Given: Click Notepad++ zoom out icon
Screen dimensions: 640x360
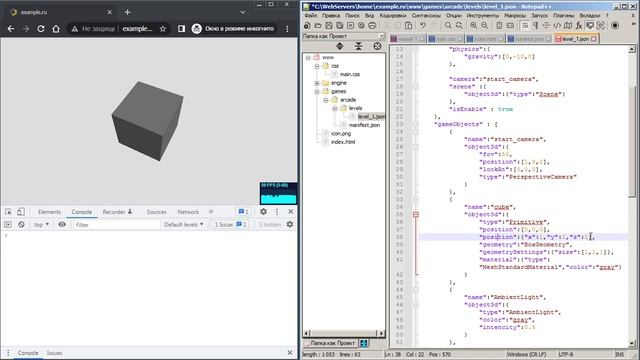Looking at the screenshot, I should (x=484, y=25).
